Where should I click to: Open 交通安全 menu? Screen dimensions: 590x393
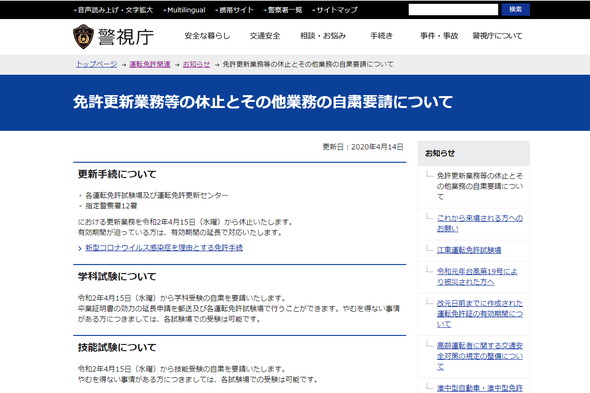click(265, 36)
